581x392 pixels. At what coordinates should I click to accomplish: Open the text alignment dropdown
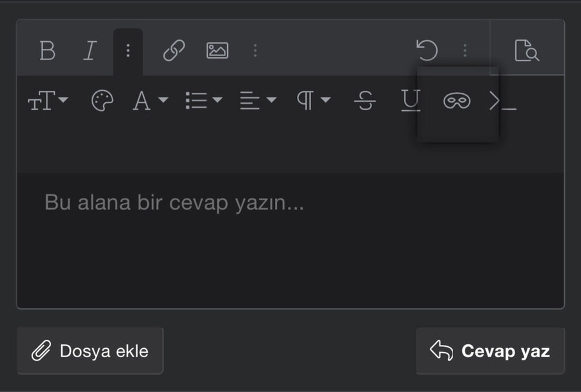click(x=258, y=101)
